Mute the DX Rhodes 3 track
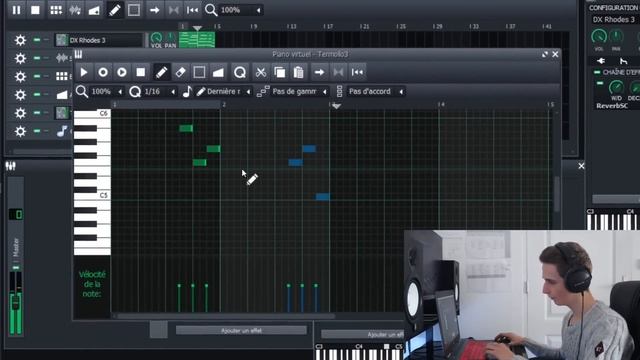Screen dimensions: 640x360 [x=37, y=40]
